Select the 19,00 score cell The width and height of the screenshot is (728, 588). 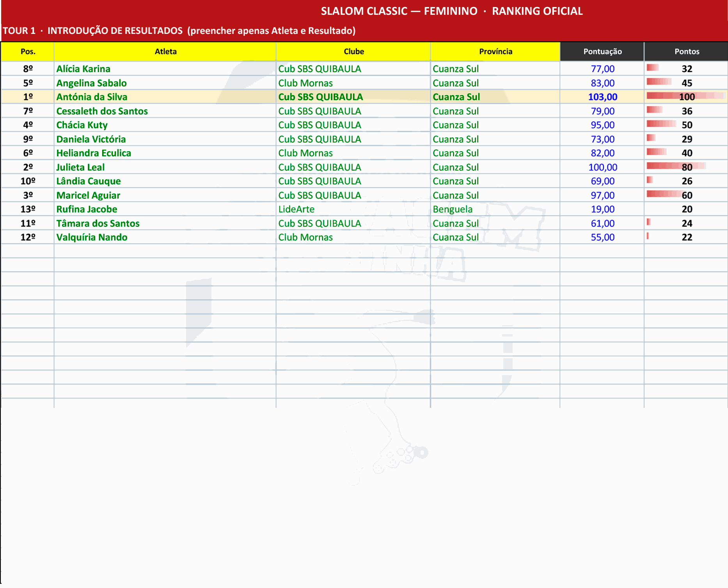602,209
